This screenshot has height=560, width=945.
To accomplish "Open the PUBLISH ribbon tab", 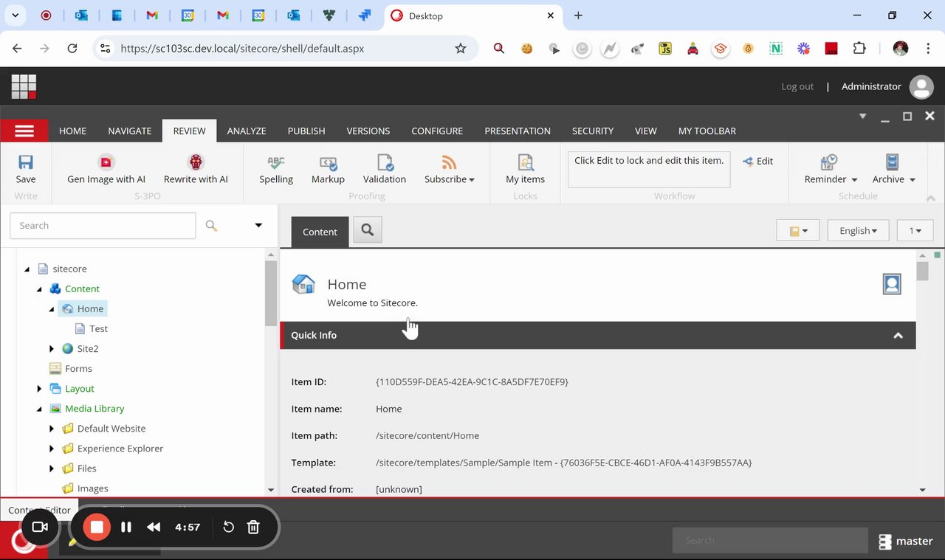I will (x=306, y=131).
